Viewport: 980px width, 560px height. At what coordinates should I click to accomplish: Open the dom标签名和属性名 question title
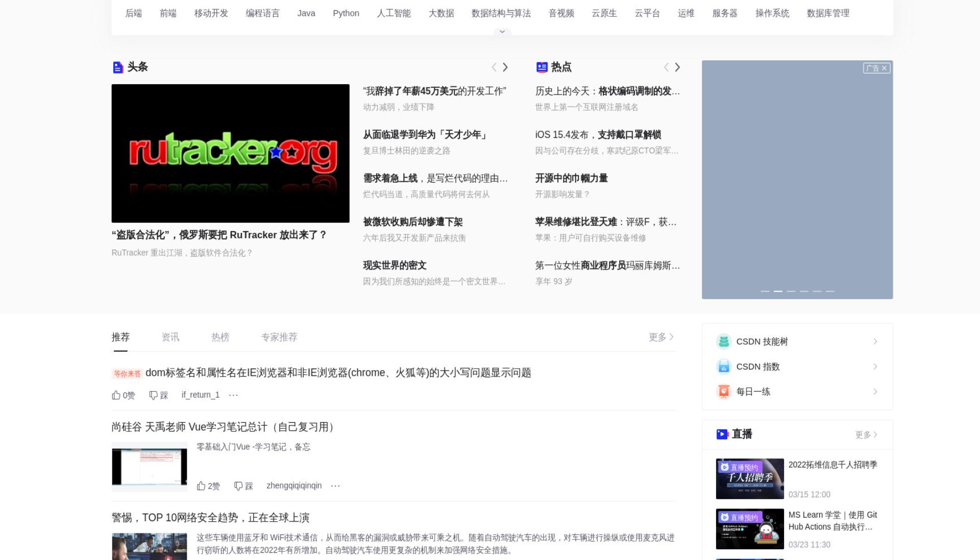pos(338,373)
